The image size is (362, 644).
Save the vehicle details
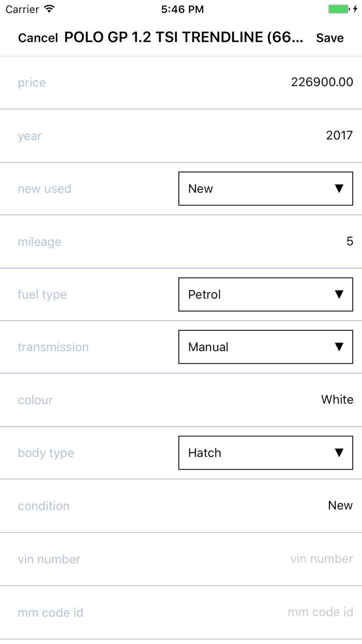tap(330, 38)
